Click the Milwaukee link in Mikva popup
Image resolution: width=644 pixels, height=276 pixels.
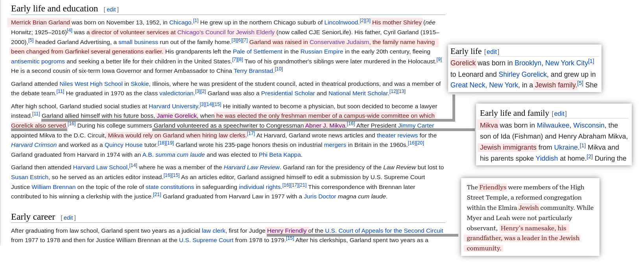click(553, 125)
